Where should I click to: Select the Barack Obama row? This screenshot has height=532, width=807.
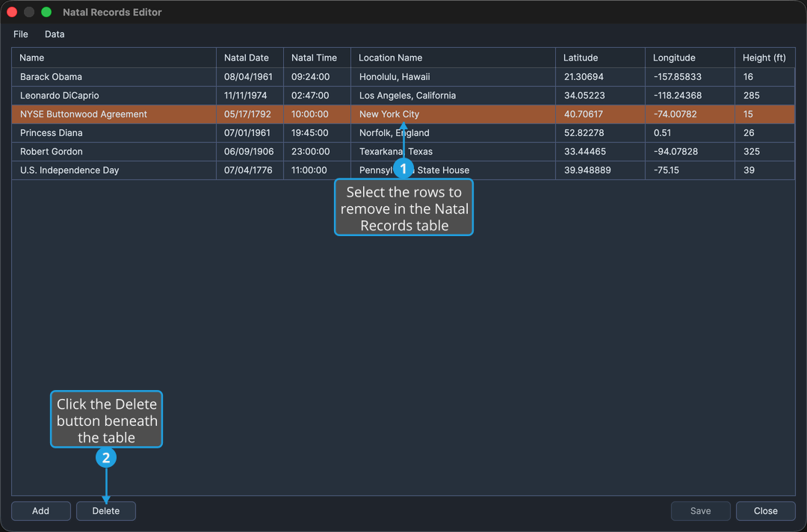[x=403, y=77]
